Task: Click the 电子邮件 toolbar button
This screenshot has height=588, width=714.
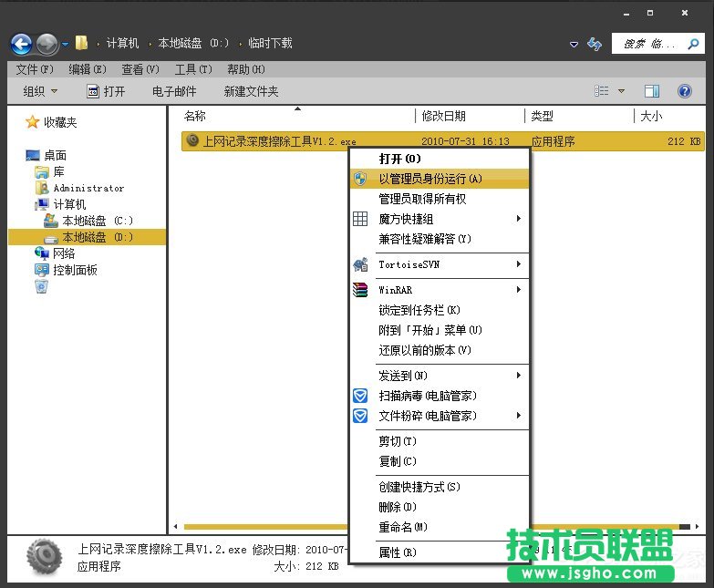Action: tap(174, 91)
